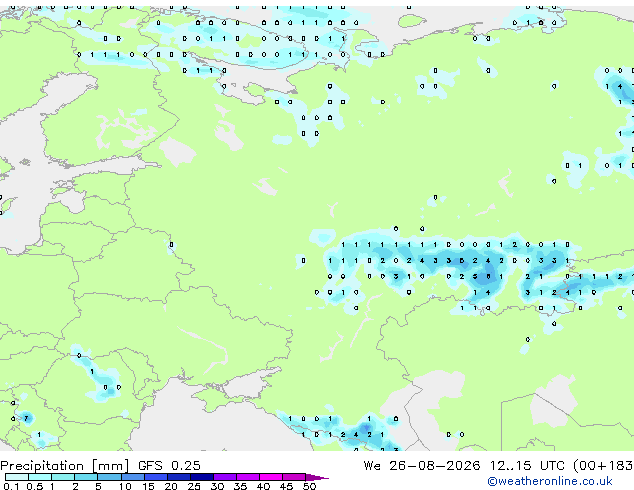Choose the 45–50 mm legend swatch

click(294, 477)
